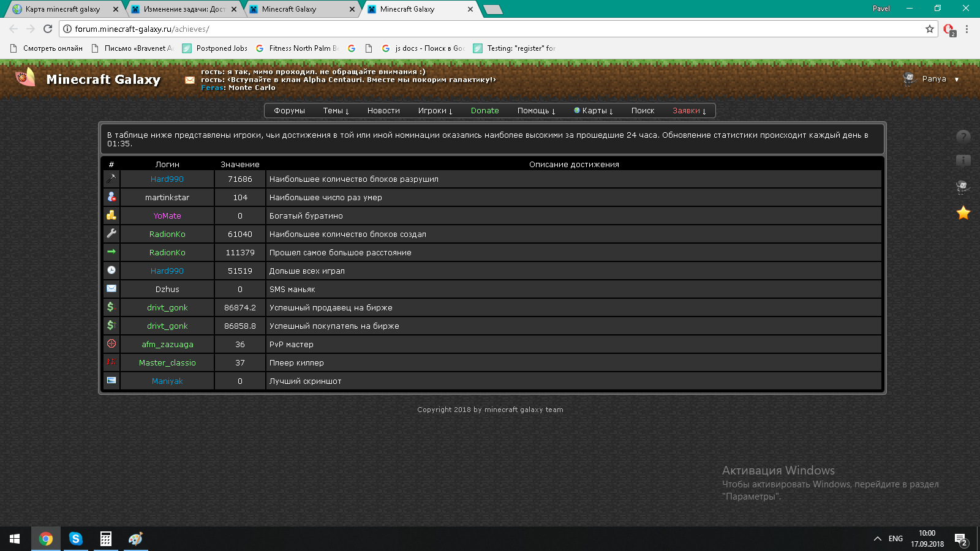Screen dimensions: 980x551
Task: Click the Minecraft Galaxy site title
Action: pyautogui.click(x=104, y=80)
